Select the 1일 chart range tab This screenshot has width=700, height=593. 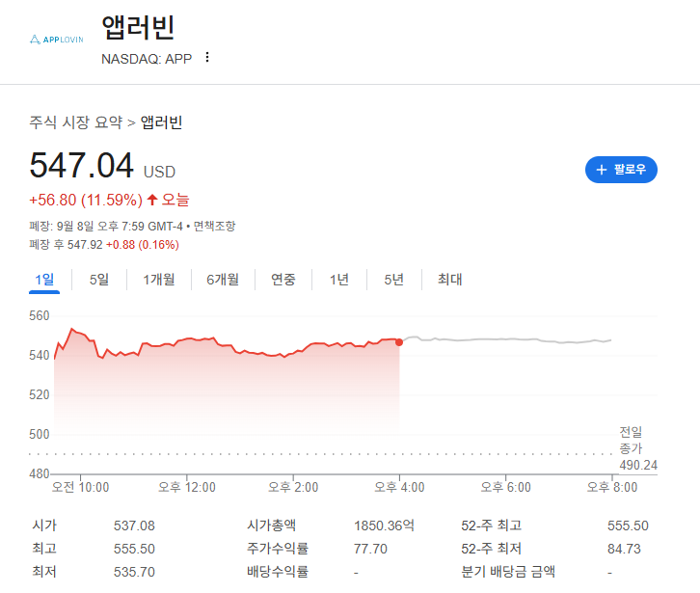pyautogui.click(x=45, y=280)
